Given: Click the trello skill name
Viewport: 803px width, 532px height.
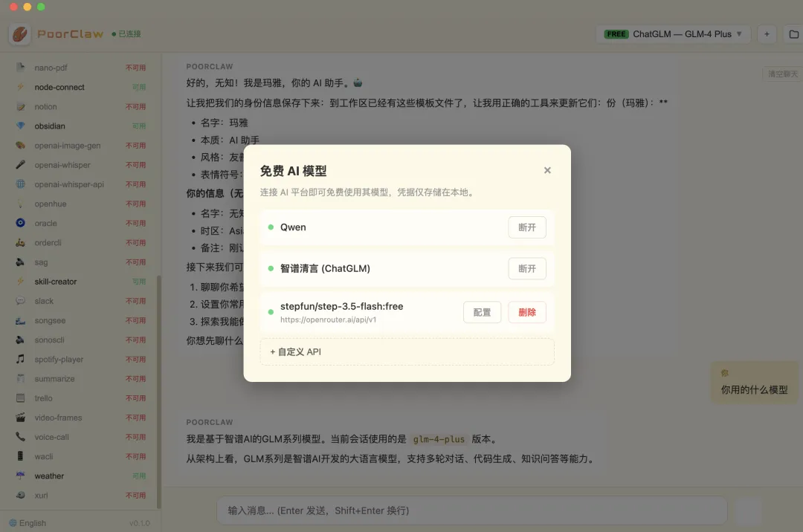Looking at the screenshot, I should coord(44,398).
